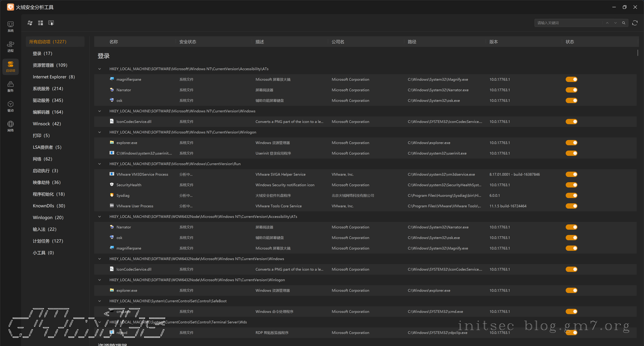The height and width of the screenshot is (346, 644).
Task: Select the 服务 sidebar icon
Action: pos(11,86)
